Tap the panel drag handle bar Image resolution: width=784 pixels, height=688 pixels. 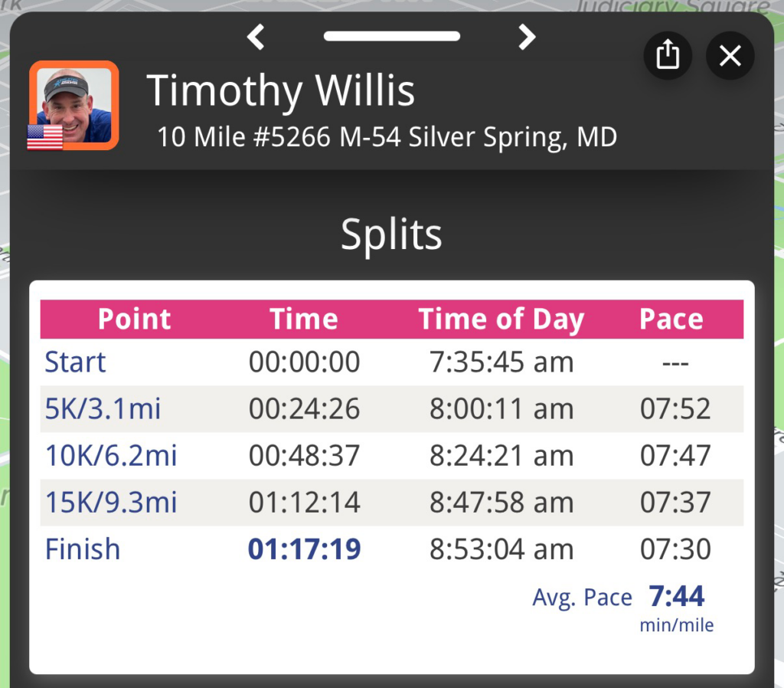click(x=391, y=36)
